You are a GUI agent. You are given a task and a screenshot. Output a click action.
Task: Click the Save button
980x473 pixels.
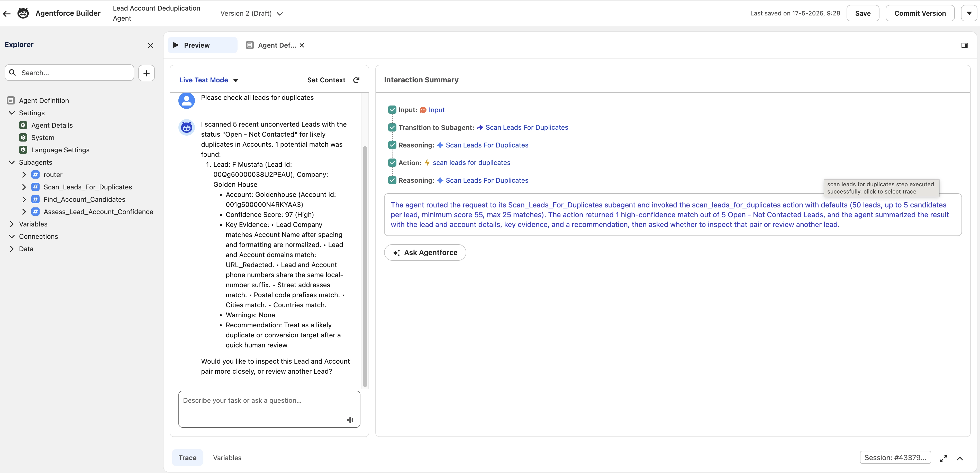click(863, 13)
